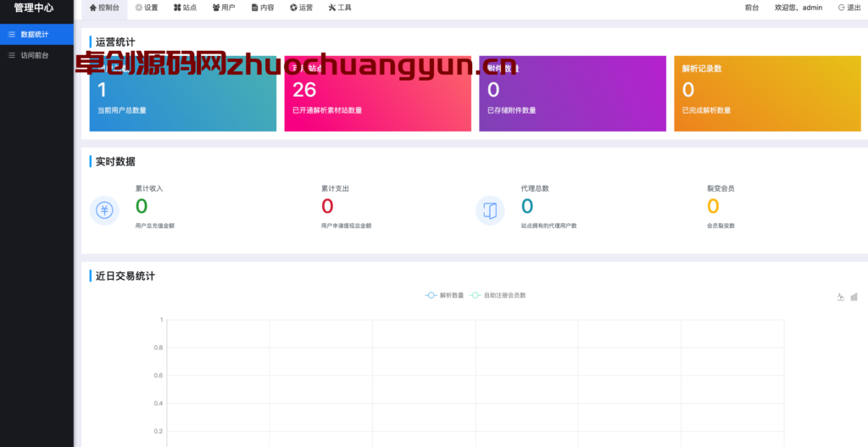The height and width of the screenshot is (447, 868).
Task: Click the 累计支出 label
Action: (x=335, y=188)
